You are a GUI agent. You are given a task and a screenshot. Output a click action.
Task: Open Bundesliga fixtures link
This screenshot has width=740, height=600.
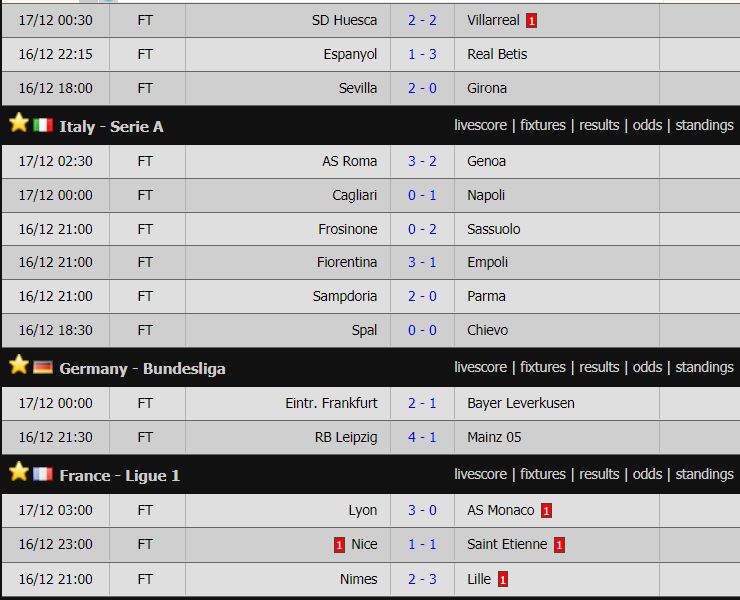tap(542, 367)
